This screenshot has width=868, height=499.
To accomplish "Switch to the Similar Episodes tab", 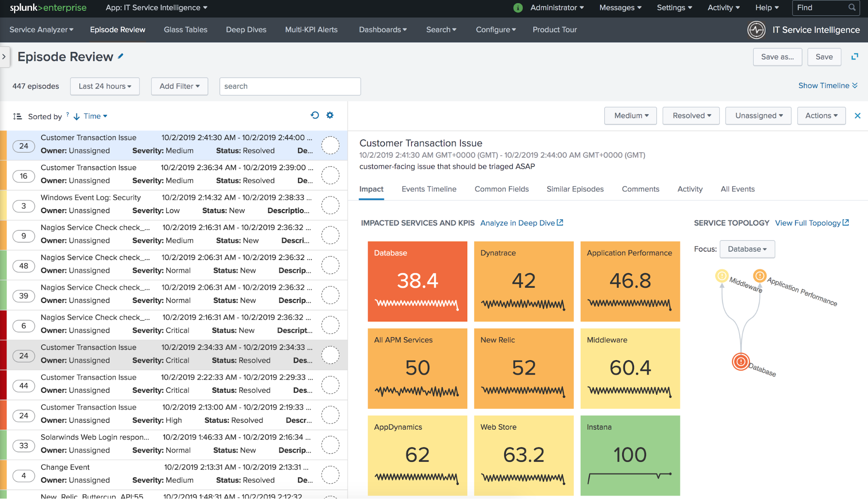I will pos(575,189).
